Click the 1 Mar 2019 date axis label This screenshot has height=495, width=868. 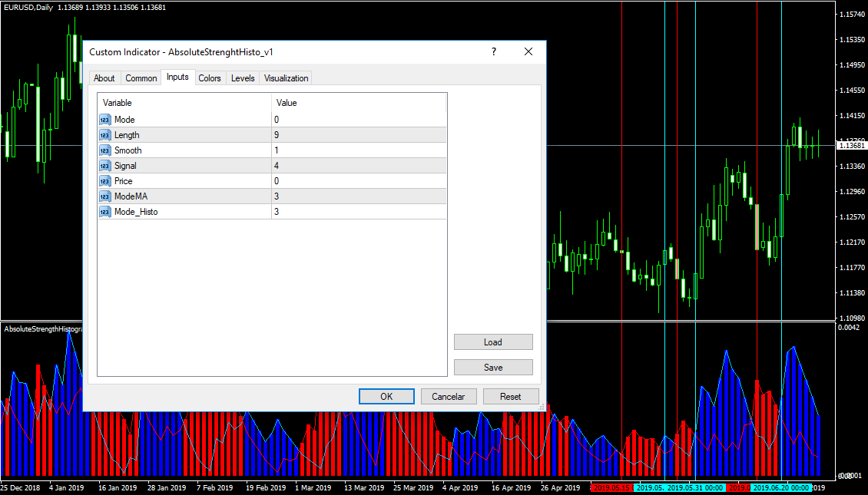pos(313,488)
